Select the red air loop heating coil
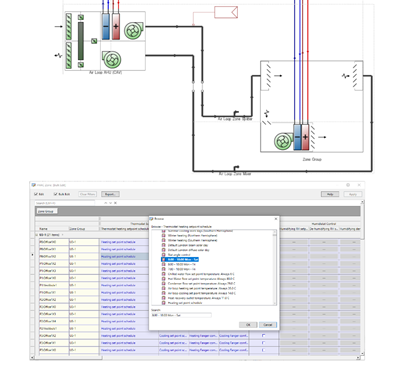The height and width of the screenshot is (366, 393). click(116, 26)
